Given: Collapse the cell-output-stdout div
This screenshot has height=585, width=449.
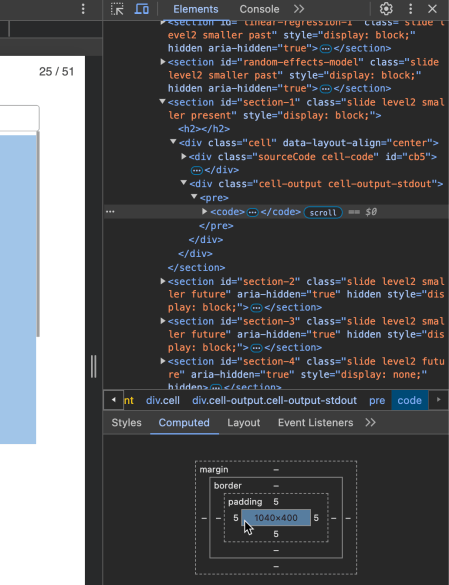Looking at the screenshot, I should point(184,182).
